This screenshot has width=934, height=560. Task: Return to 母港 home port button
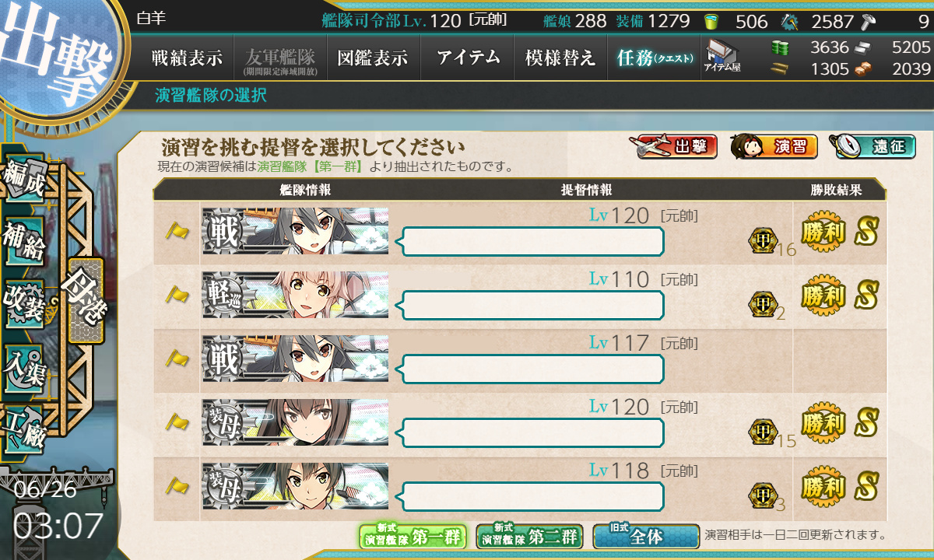86,300
